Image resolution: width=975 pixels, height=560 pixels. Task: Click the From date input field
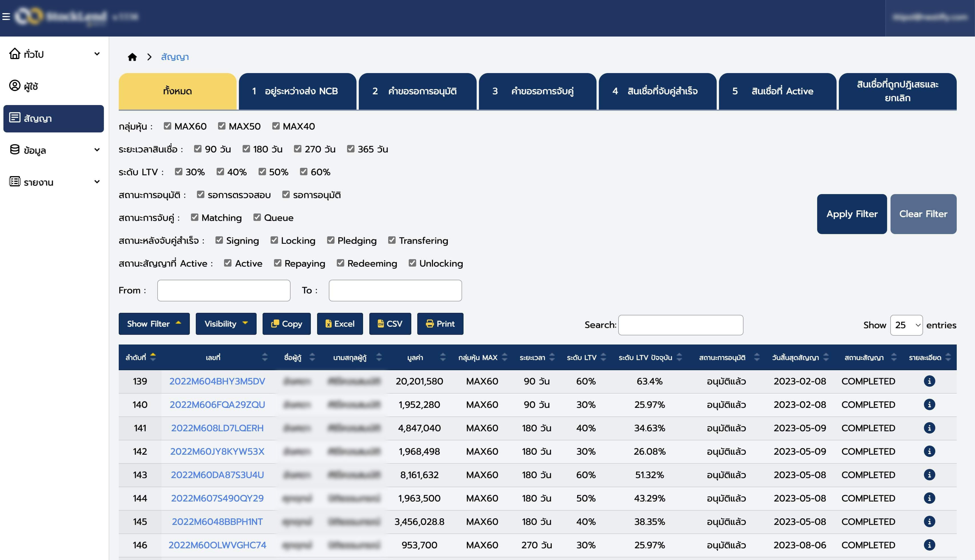[x=224, y=290]
